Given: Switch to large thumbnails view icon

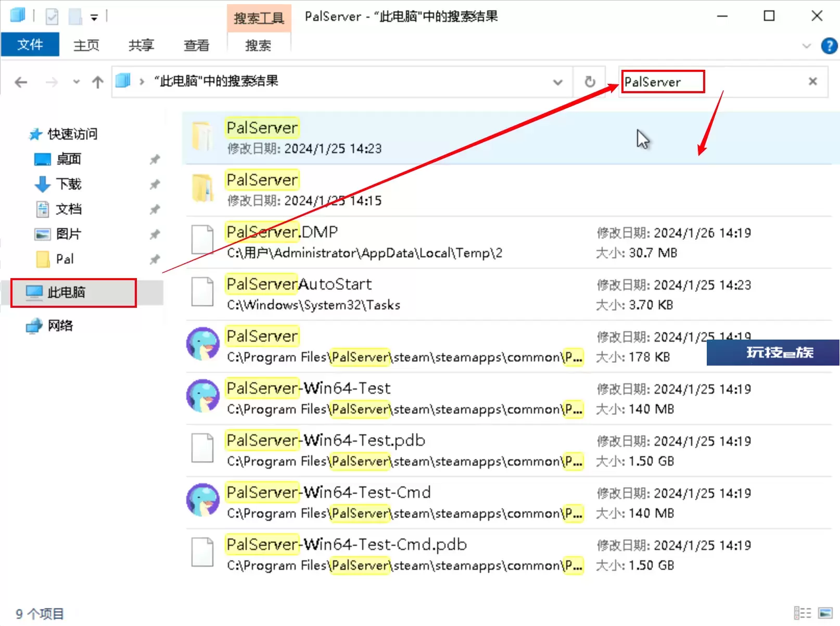Looking at the screenshot, I should pos(825,614).
